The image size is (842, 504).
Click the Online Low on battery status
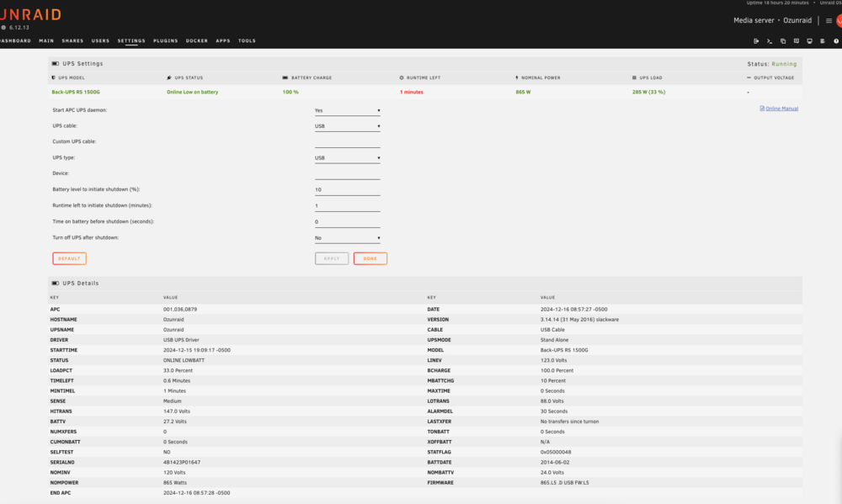pyautogui.click(x=192, y=93)
